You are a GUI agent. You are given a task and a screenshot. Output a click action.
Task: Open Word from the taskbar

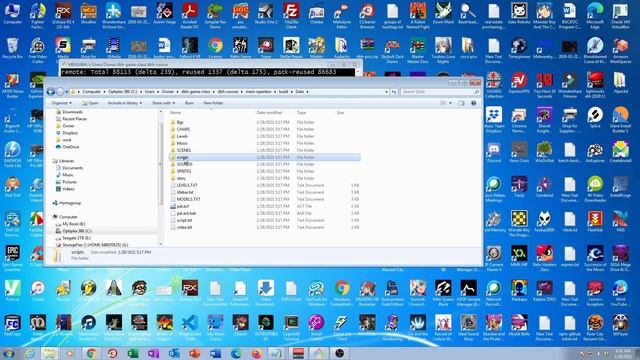click(x=216, y=353)
